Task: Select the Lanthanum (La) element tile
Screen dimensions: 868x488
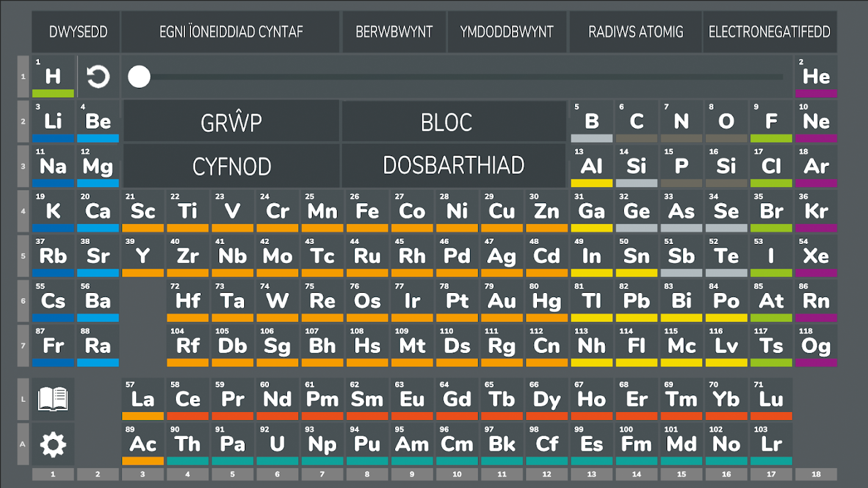Action: coord(143,400)
